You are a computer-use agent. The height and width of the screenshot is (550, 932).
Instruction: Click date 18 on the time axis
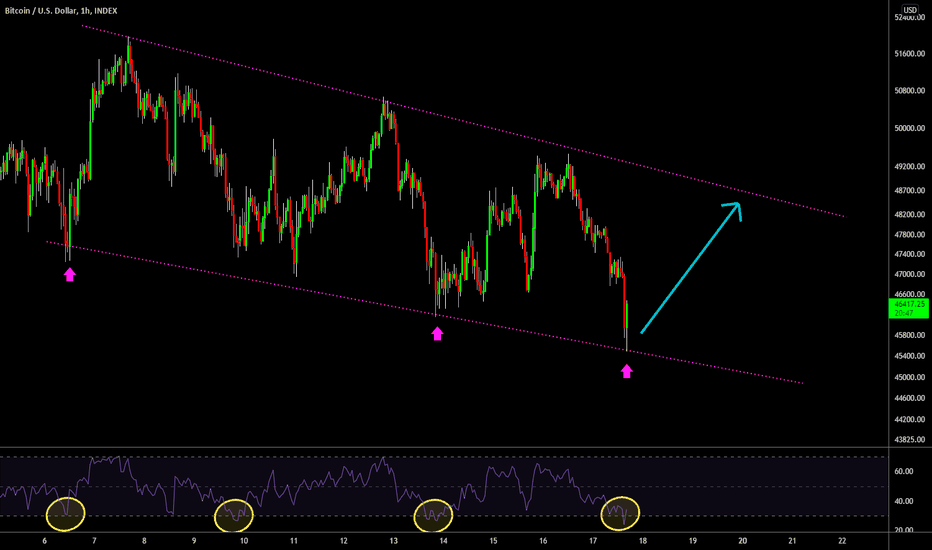click(643, 541)
